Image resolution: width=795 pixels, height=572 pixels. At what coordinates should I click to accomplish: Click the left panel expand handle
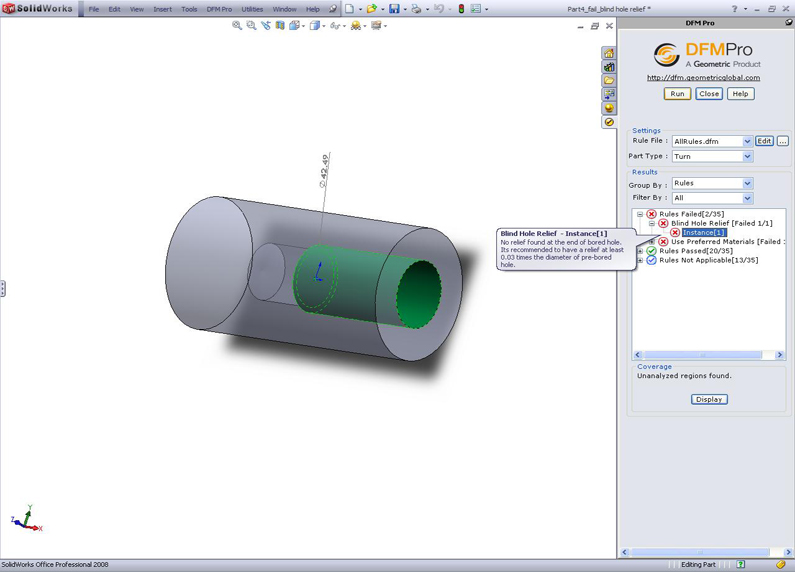point(3,289)
